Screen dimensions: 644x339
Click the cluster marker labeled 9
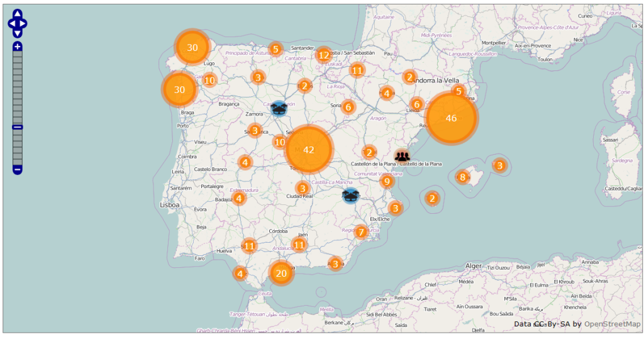click(387, 182)
